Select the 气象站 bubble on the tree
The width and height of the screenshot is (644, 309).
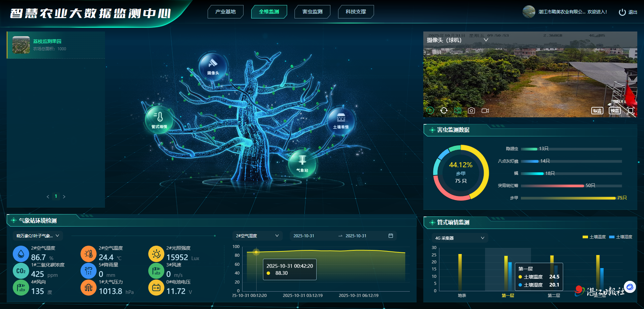coord(302,163)
